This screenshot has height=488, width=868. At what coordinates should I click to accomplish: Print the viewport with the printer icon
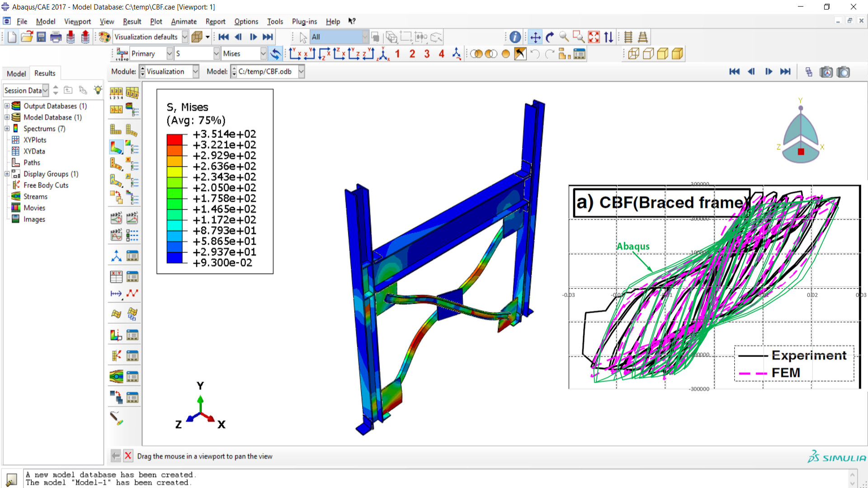coord(56,37)
